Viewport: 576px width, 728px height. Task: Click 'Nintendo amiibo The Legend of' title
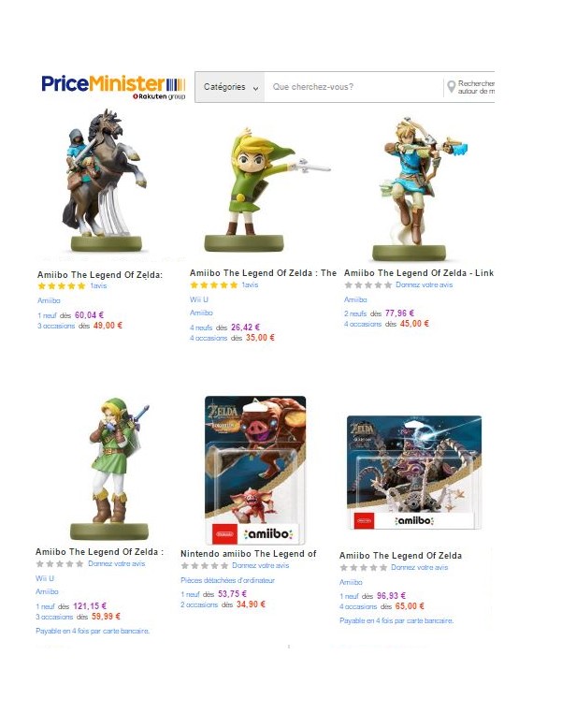pyautogui.click(x=248, y=553)
